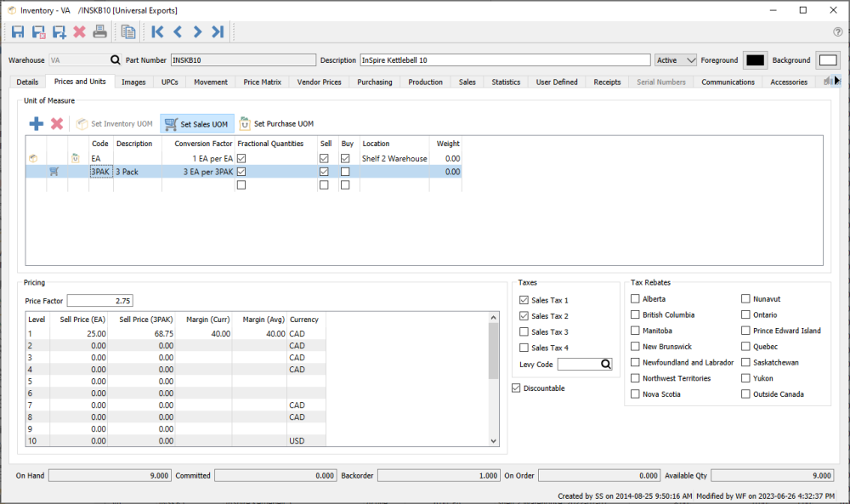Pick the white Background color swatch
850x504 pixels.
coord(828,60)
